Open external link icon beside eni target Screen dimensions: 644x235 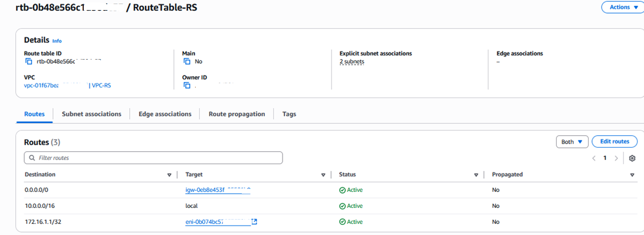254,222
